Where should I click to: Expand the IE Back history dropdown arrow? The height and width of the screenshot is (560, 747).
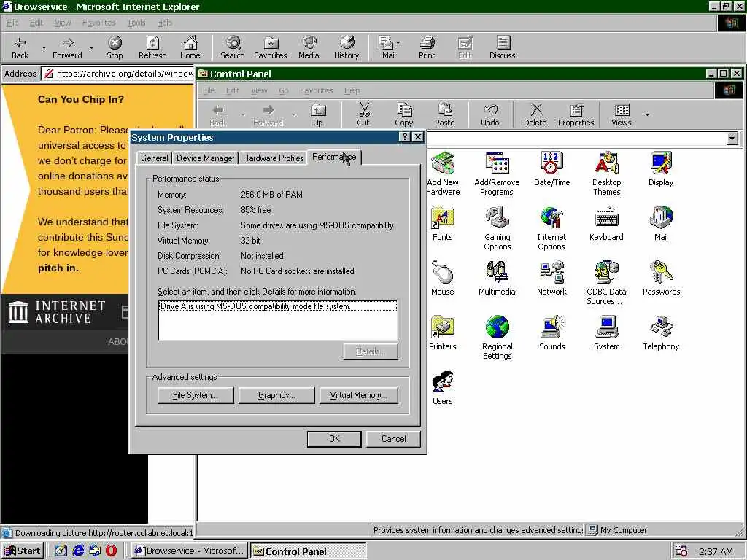(x=44, y=47)
